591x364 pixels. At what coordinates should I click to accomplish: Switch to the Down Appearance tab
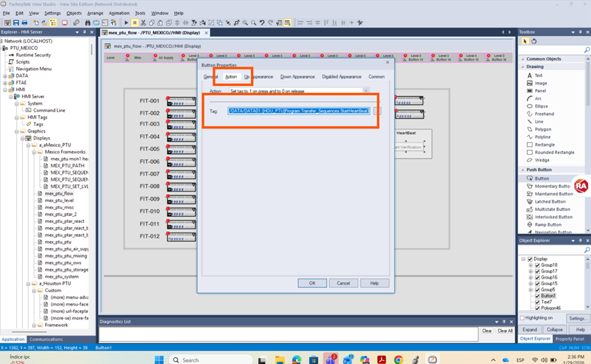coord(297,77)
